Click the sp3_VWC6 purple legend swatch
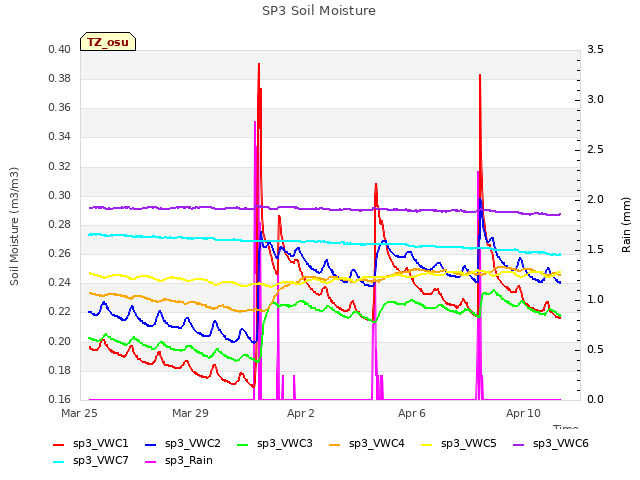Image resolution: width=640 pixels, height=480 pixels. pos(519,444)
